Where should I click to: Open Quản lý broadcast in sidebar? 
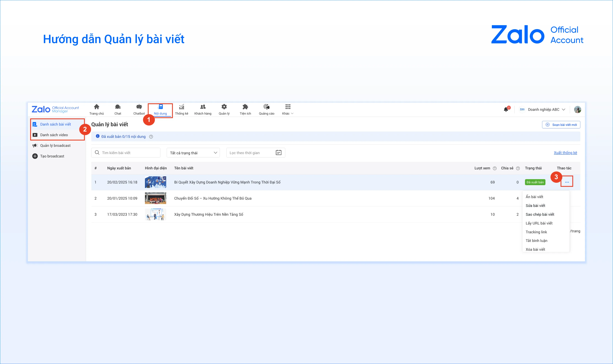pos(55,145)
